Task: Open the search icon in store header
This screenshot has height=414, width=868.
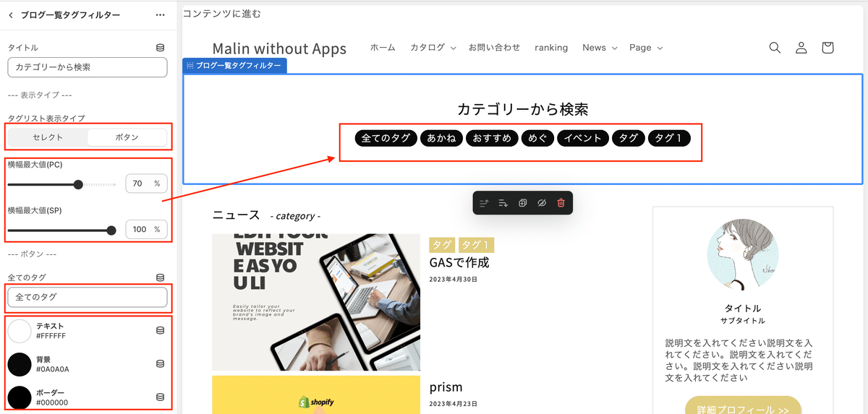Action: tap(775, 48)
